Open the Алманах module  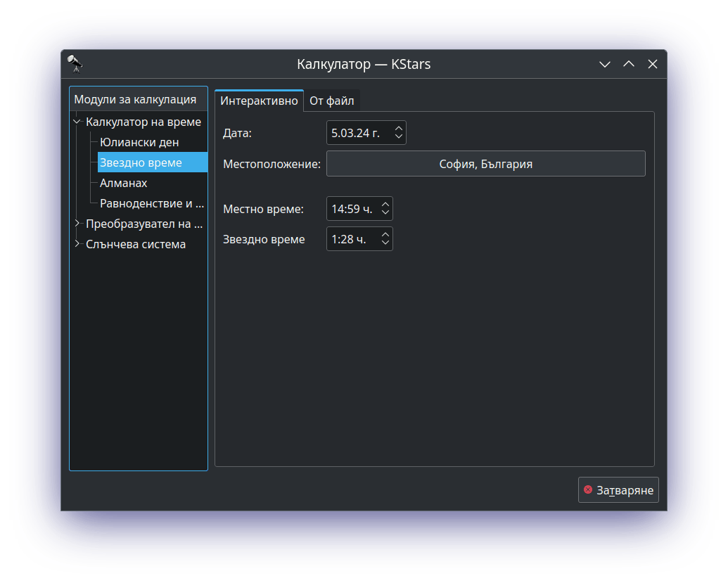tap(124, 183)
